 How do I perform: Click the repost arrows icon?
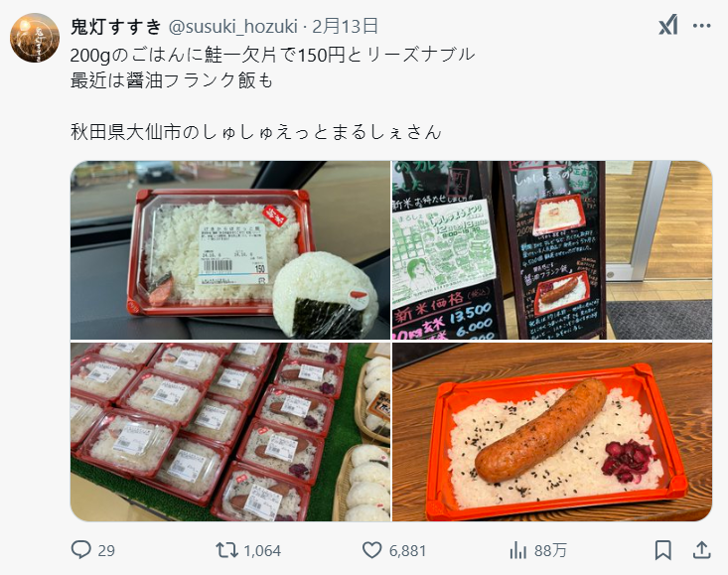coord(226,550)
